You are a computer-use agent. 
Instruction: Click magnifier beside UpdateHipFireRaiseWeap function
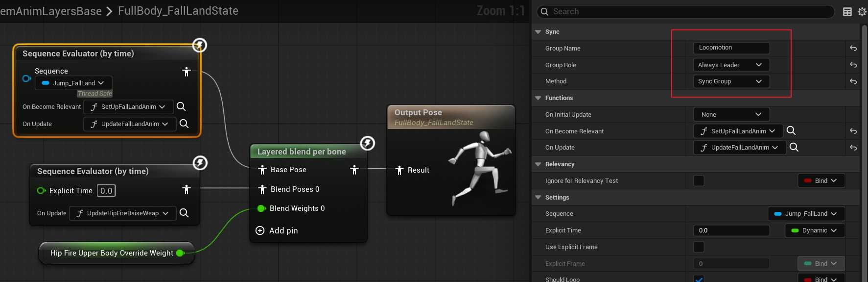click(x=184, y=213)
